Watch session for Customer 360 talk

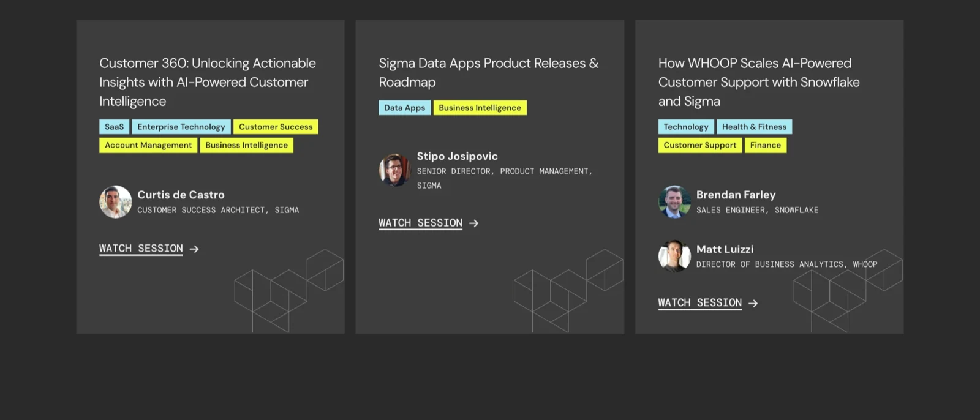(x=141, y=249)
